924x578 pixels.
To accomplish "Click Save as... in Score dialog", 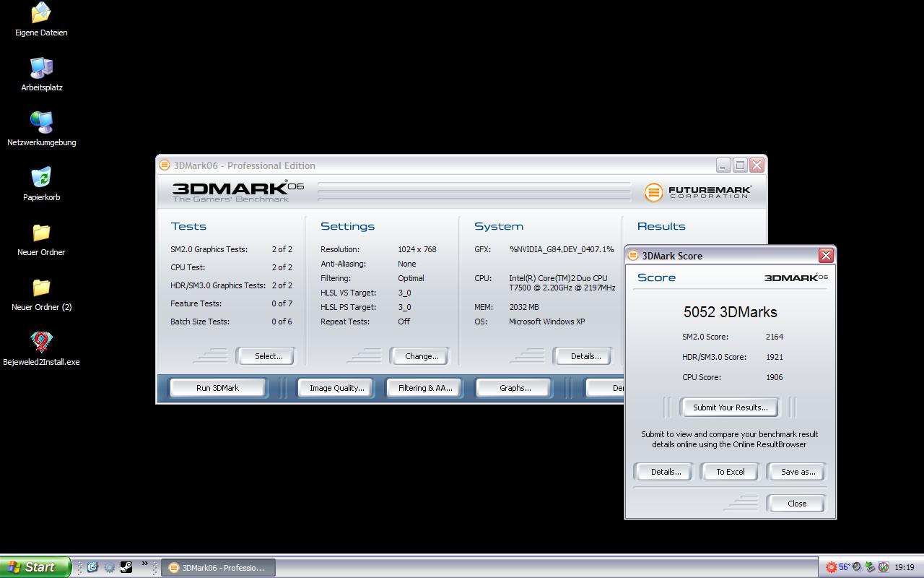I will point(798,472).
